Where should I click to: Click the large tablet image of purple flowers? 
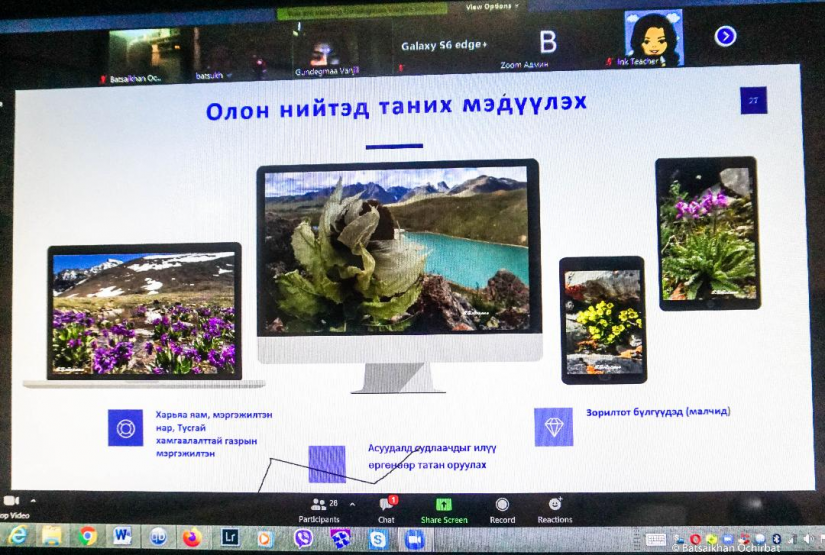(708, 234)
